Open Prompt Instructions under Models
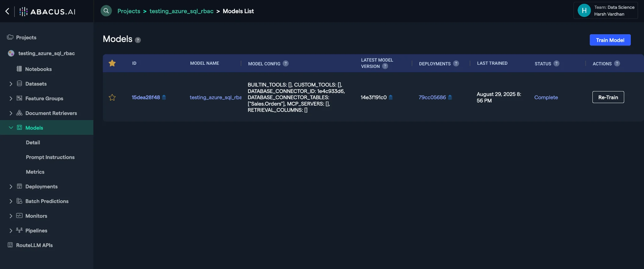Image resolution: width=644 pixels, height=269 pixels. (x=50, y=157)
